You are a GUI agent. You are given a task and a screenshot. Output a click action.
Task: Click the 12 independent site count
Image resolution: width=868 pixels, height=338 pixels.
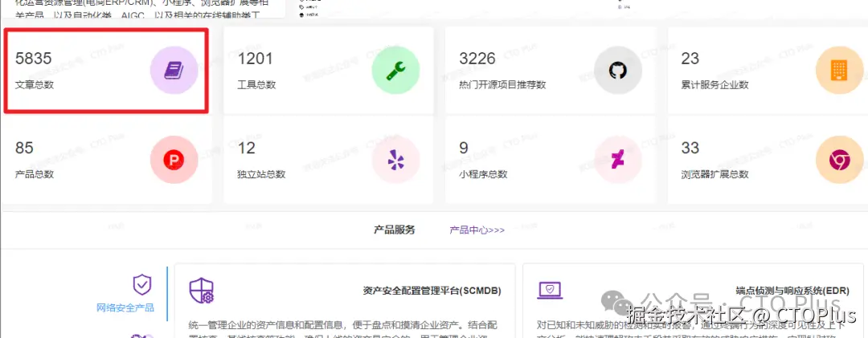(x=247, y=148)
